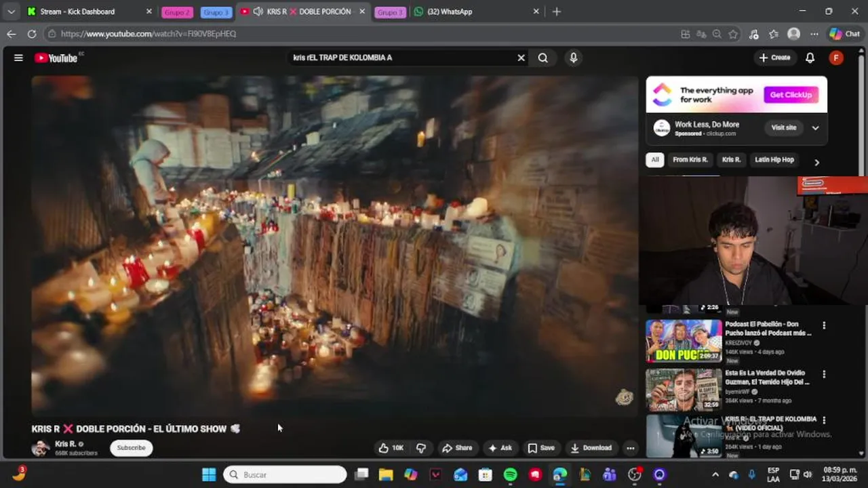Open options for Podcast El Pabellón video
This screenshot has height=488, width=868.
point(824,325)
